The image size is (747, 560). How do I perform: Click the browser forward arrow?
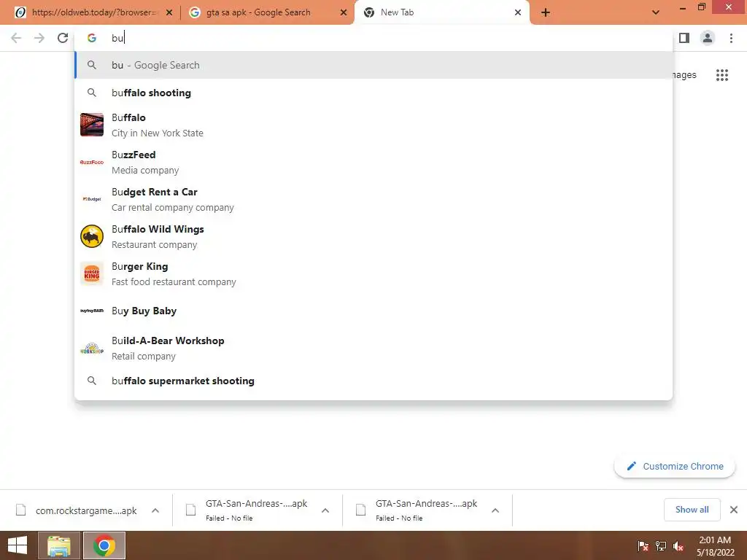click(39, 38)
